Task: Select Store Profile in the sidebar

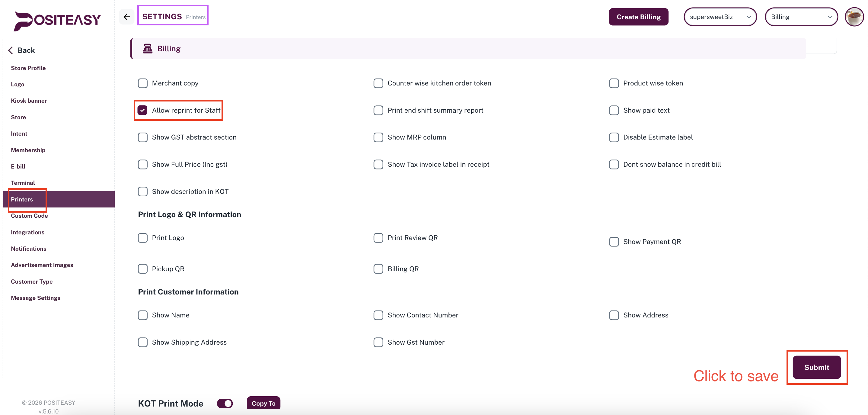Action: point(28,68)
